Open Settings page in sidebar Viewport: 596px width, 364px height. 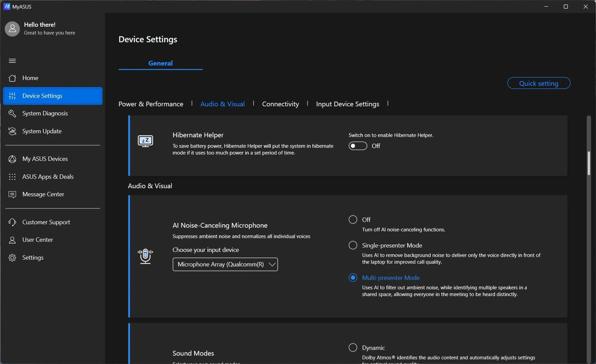53,258
